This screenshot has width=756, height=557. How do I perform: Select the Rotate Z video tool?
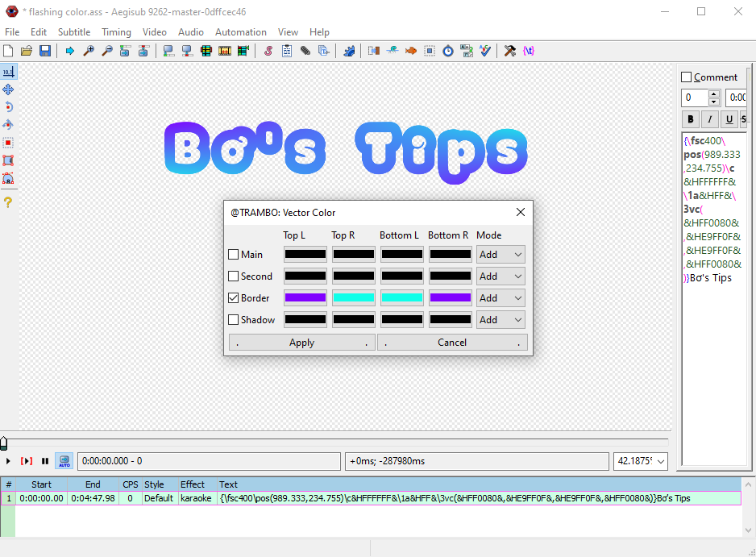tap(8, 107)
